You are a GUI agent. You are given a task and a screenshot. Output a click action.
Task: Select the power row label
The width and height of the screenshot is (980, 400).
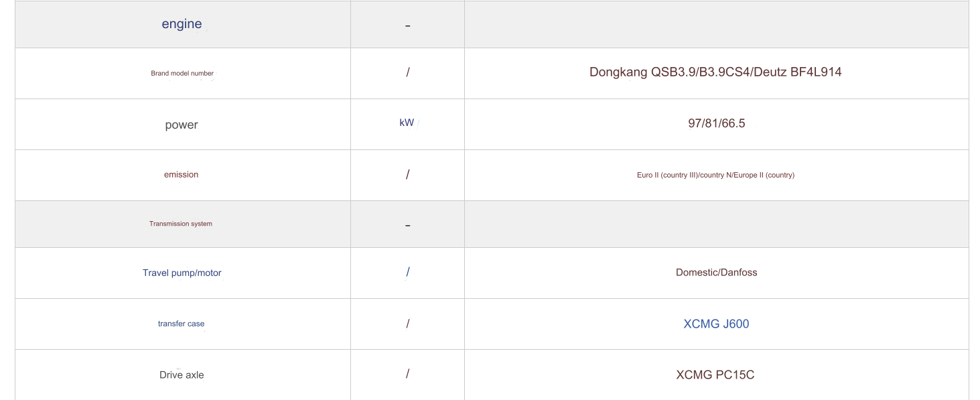[182, 125]
